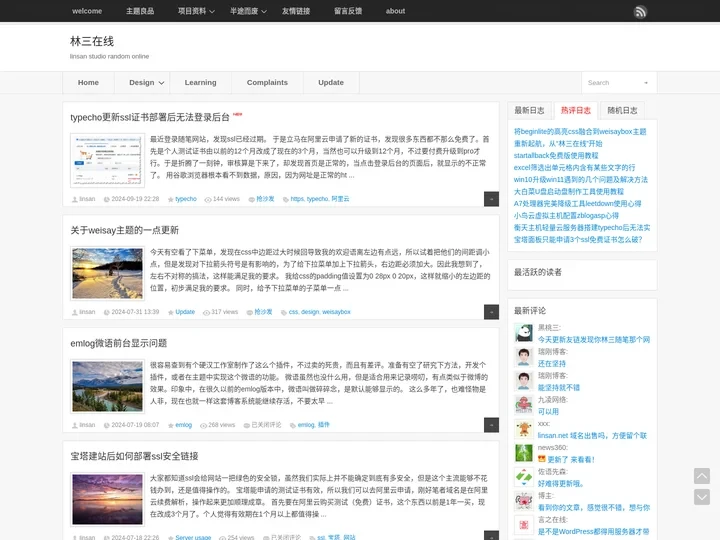Image resolution: width=720 pixels, height=540 pixels.
Task: Open comment link 好难得更新哦。
Action: pos(561,484)
